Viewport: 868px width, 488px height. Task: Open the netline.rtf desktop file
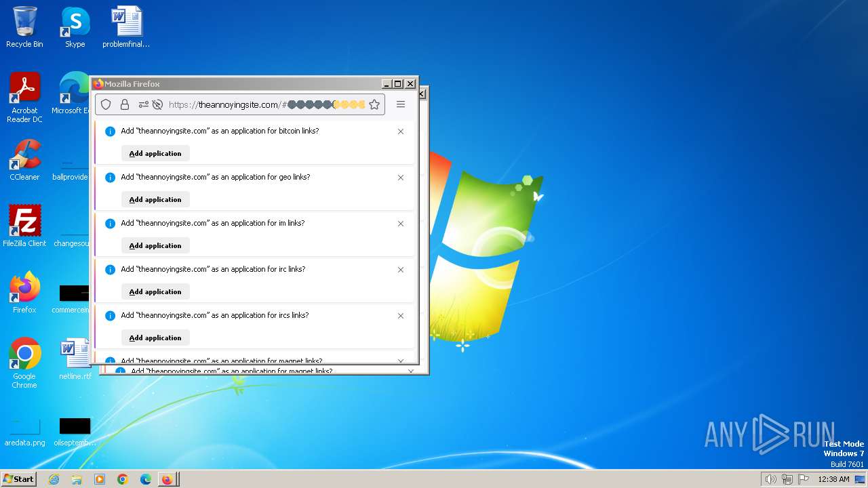[x=75, y=359]
